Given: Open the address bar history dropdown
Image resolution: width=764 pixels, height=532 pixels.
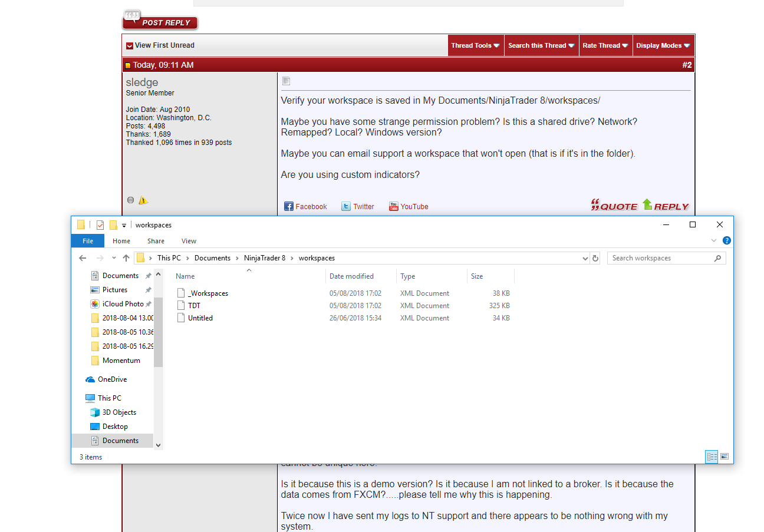Looking at the screenshot, I should [x=585, y=258].
